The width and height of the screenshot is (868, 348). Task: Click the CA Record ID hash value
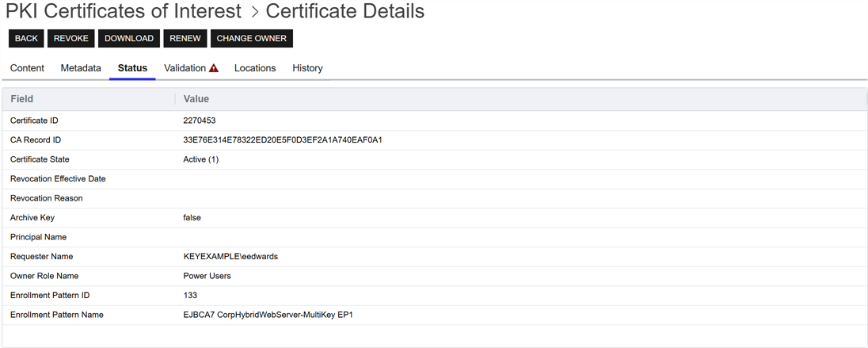[x=283, y=140]
